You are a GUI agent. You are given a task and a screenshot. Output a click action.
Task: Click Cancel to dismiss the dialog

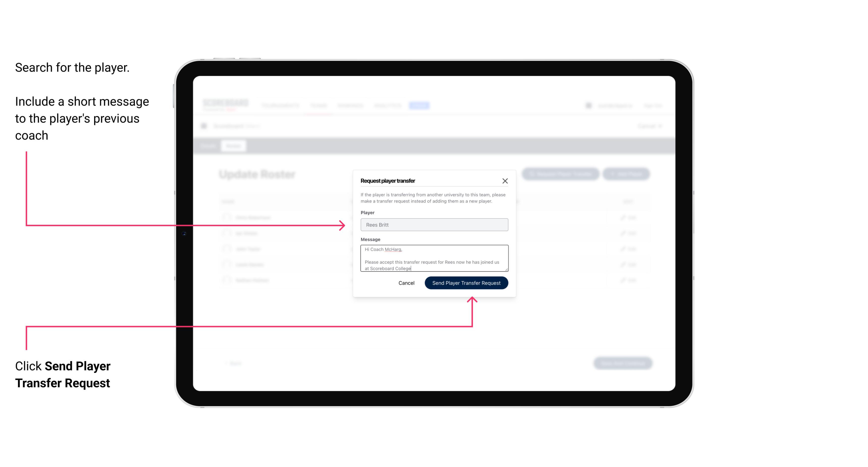406,282
